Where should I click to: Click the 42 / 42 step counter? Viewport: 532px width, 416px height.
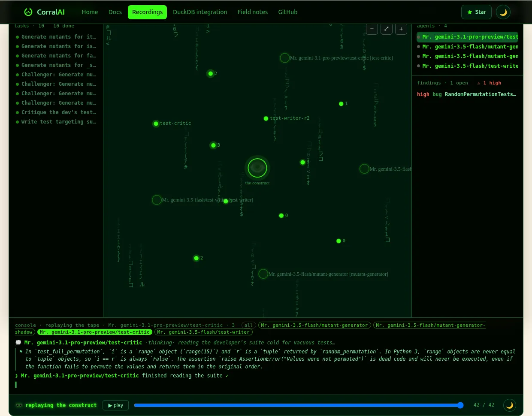[484, 405]
